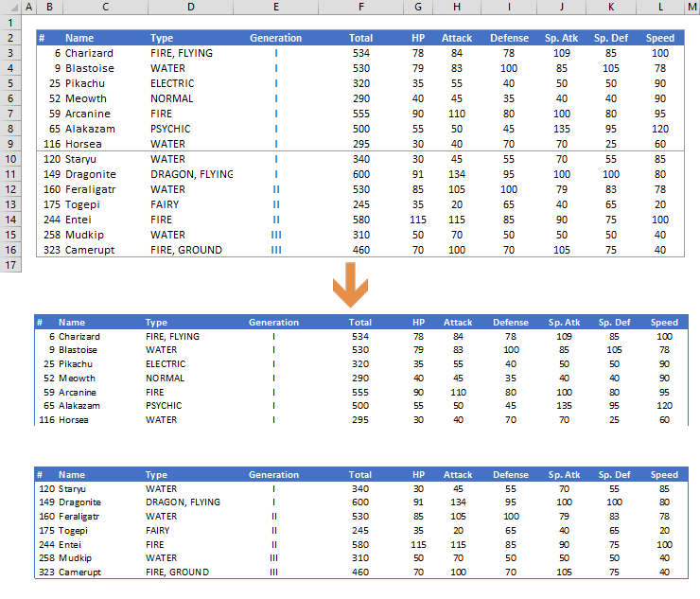Select column G header

click(x=418, y=8)
